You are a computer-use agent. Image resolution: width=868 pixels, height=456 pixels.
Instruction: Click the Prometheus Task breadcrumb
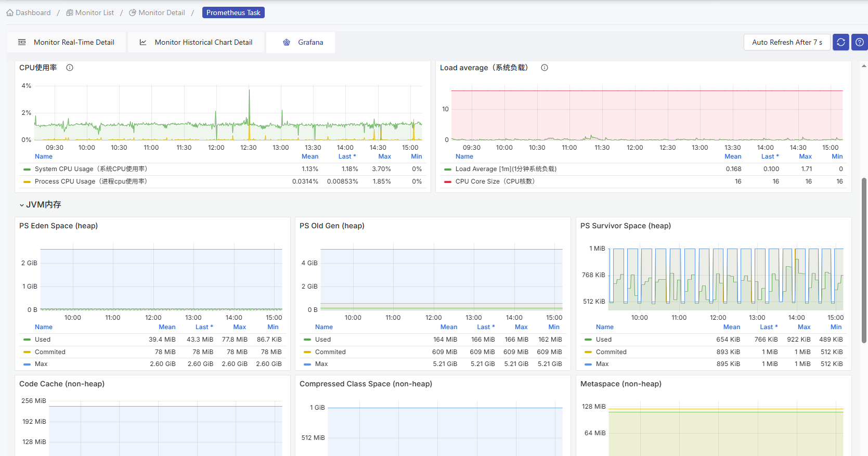click(x=233, y=12)
